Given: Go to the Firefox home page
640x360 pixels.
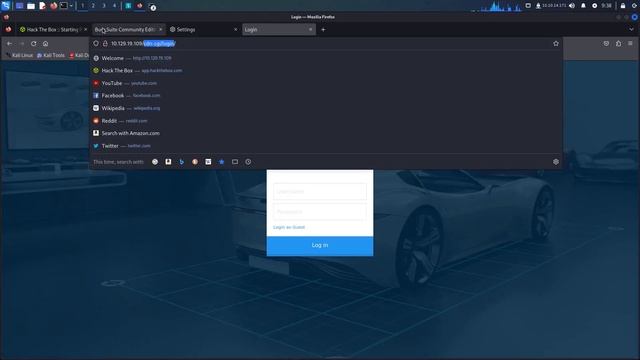Looking at the screenshot, I should coord(45,43).
